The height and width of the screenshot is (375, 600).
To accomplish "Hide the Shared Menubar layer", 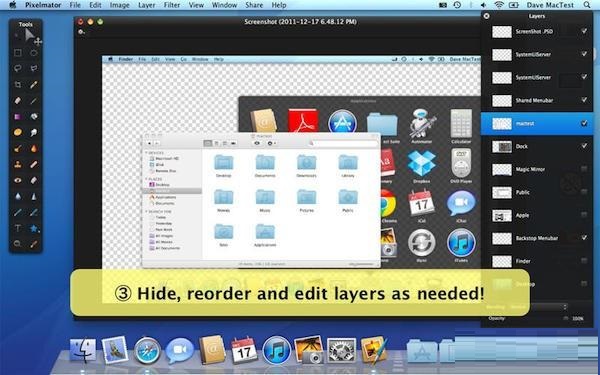I will coord(584,100).
